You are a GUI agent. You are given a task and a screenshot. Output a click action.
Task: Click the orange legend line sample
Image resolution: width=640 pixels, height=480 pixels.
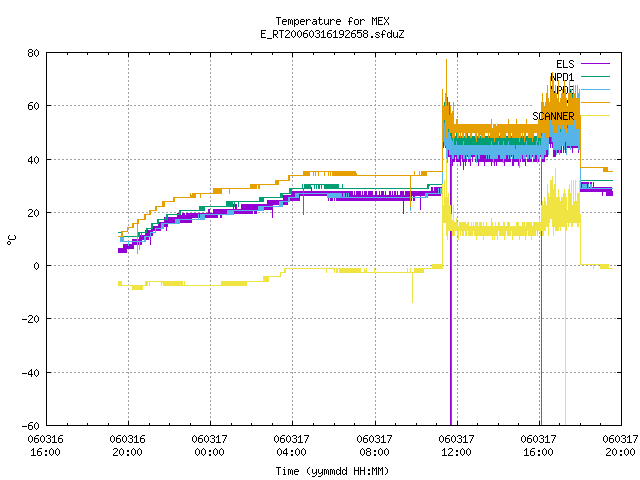595,102
